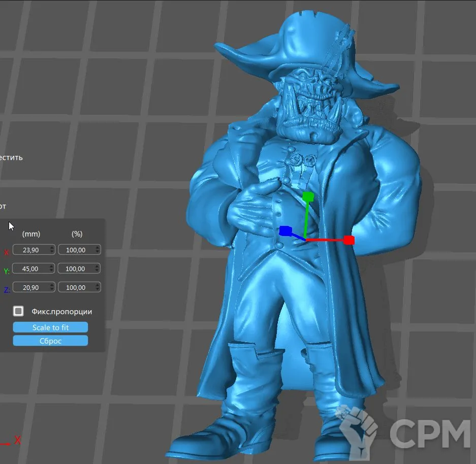Click the Y percent spinner arrows

coord(97,269)
